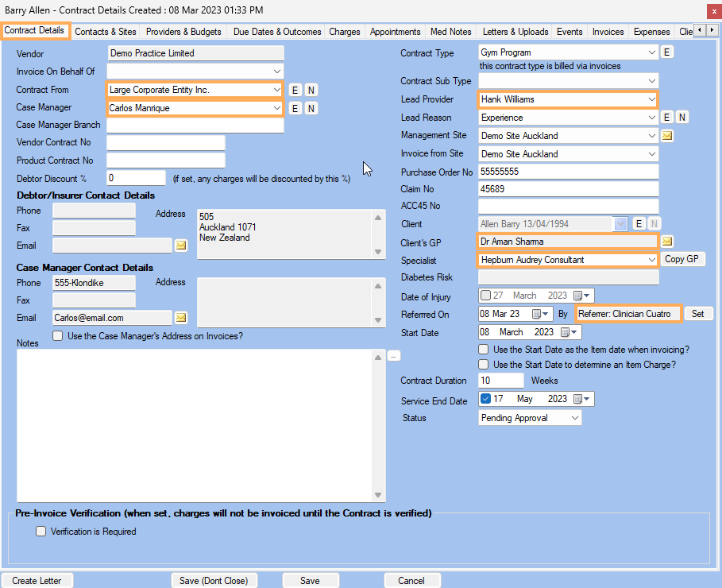The height and width of the screenshot is (588, 722).
Task: Click the ellipsis button beside Notes box
Action: pos(394,356)
